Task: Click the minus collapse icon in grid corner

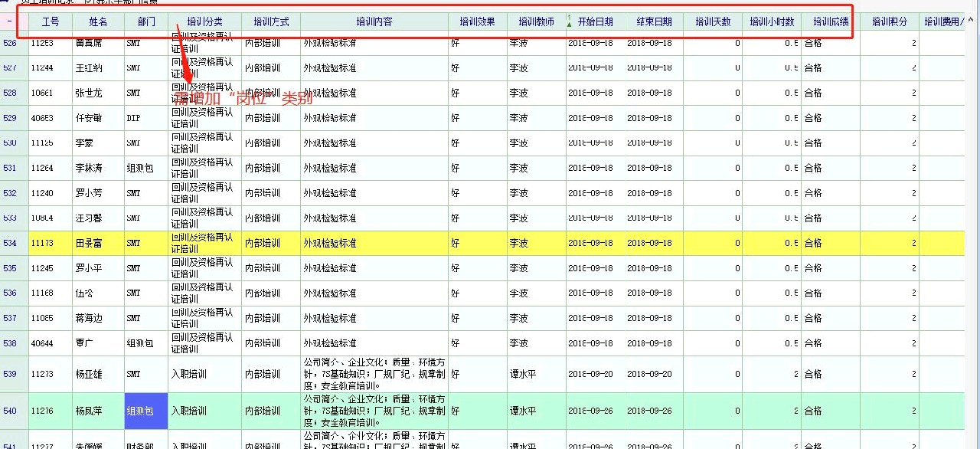Action: [x=9, y=21]
